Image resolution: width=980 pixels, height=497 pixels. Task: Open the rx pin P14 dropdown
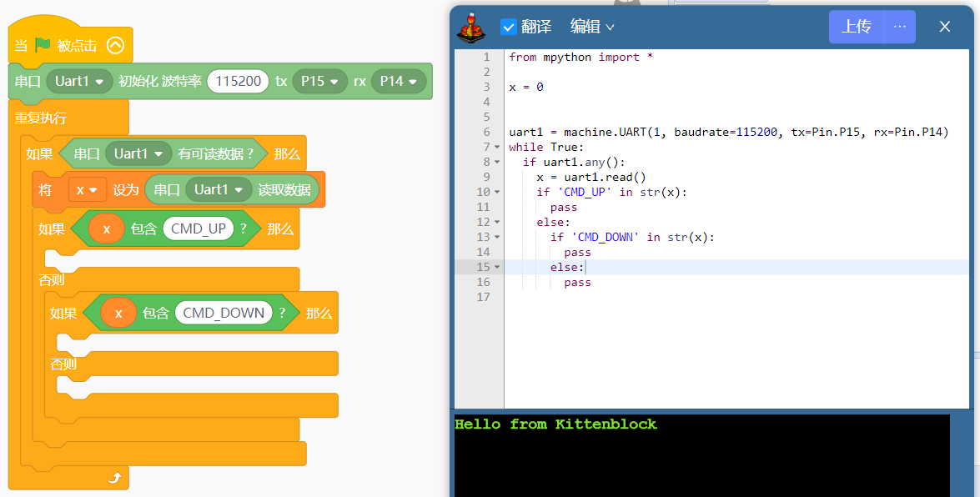398,81
